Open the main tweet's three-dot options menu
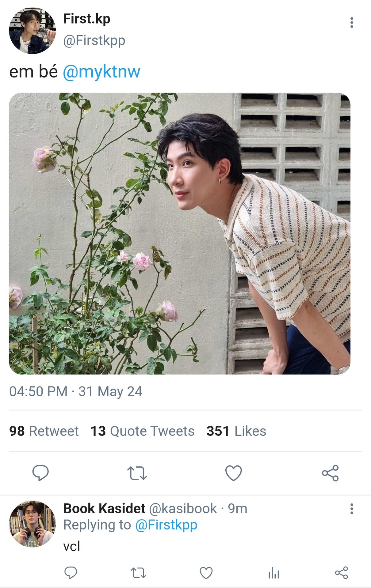Image resolution: width=371 pixels, height=588 pixels. click(351, 22)
